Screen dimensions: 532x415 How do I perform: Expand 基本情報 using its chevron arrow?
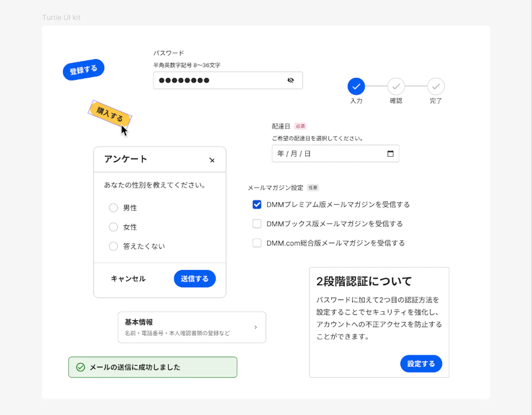(255, 327)
